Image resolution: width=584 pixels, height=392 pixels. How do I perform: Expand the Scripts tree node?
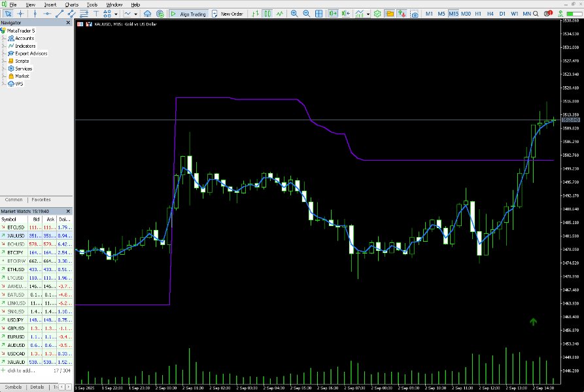[x=3, y=61]
